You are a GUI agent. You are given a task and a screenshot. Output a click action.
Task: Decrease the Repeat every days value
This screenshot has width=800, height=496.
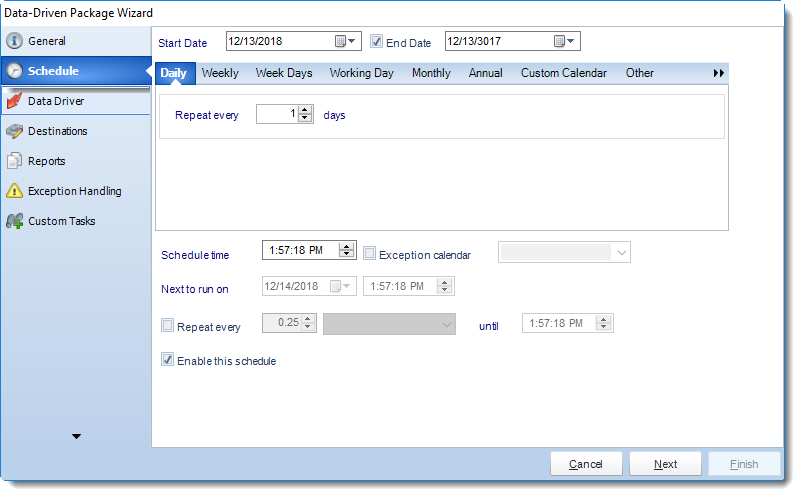tap(305, 118)
